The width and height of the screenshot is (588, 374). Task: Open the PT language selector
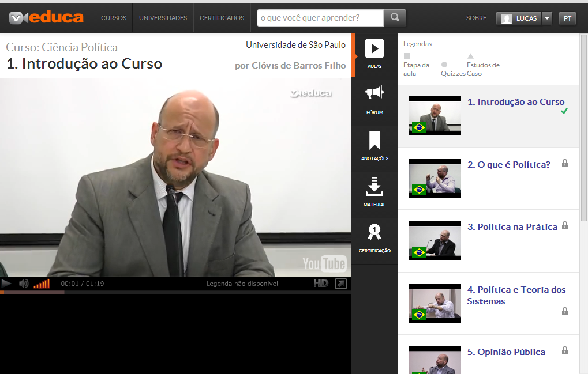tap(567, 18)
